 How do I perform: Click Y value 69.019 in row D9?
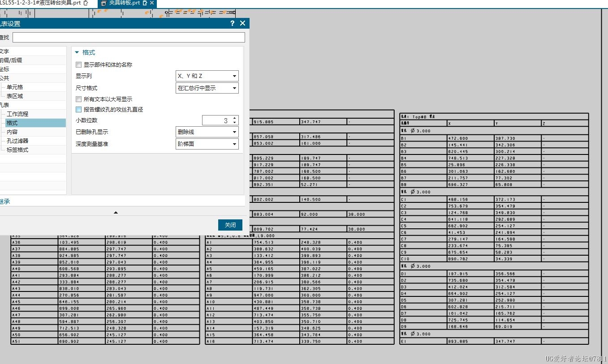(504, 326)
